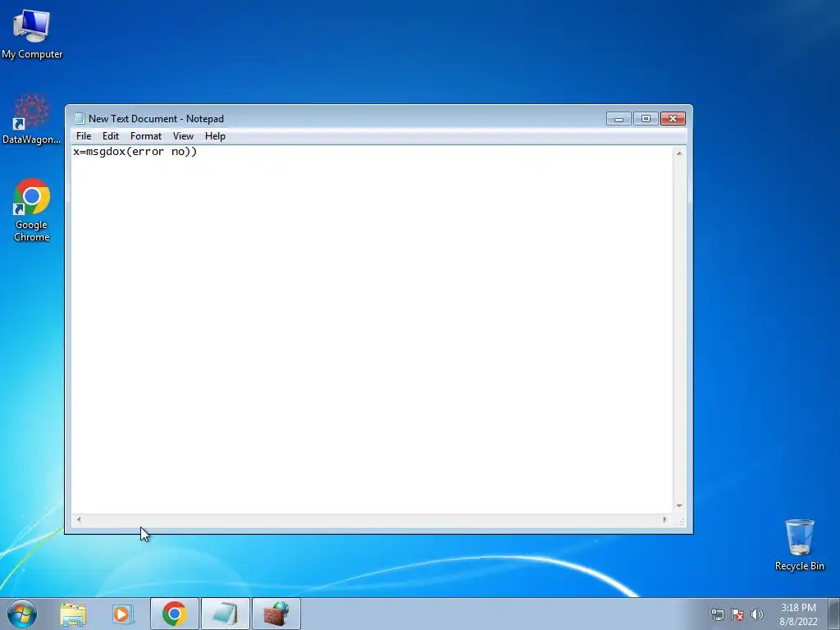This screenshot has width=840, height=630.
Task: Maximize the Notepad window
Action: 646,118
